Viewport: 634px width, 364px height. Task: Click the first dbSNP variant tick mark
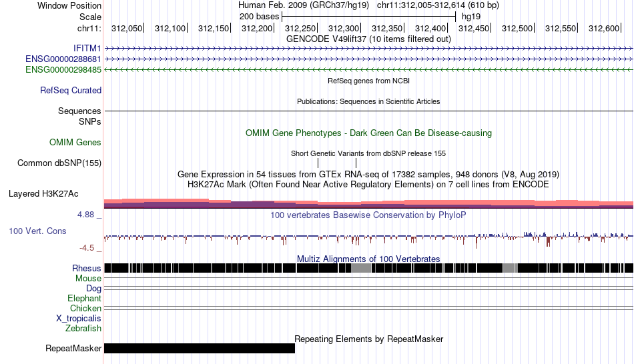click(318, 163)
